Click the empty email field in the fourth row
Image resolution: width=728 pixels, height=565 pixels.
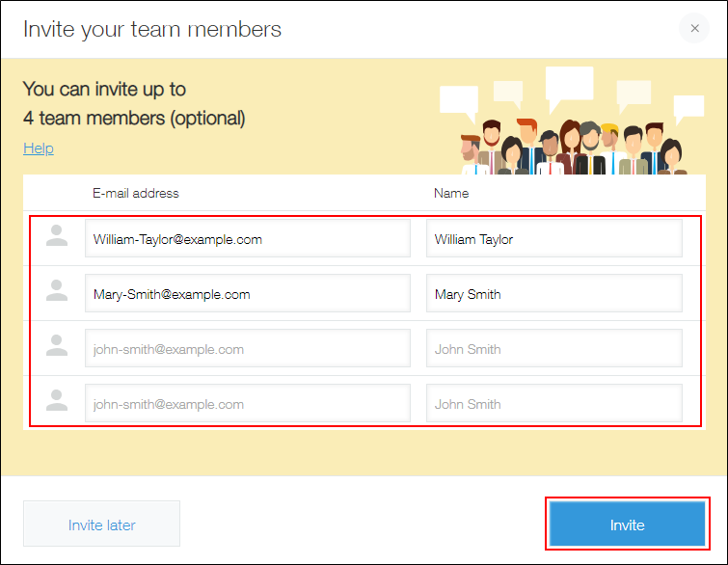pos(247,404)
